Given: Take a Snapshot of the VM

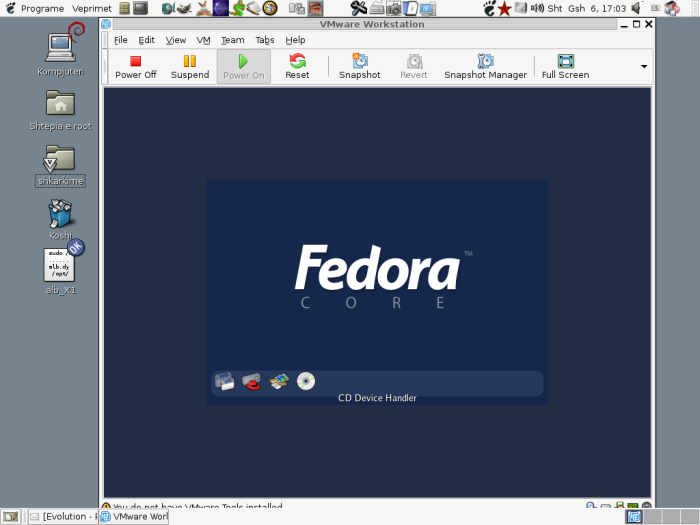Looking at the screenshot, I should point(360,67).
